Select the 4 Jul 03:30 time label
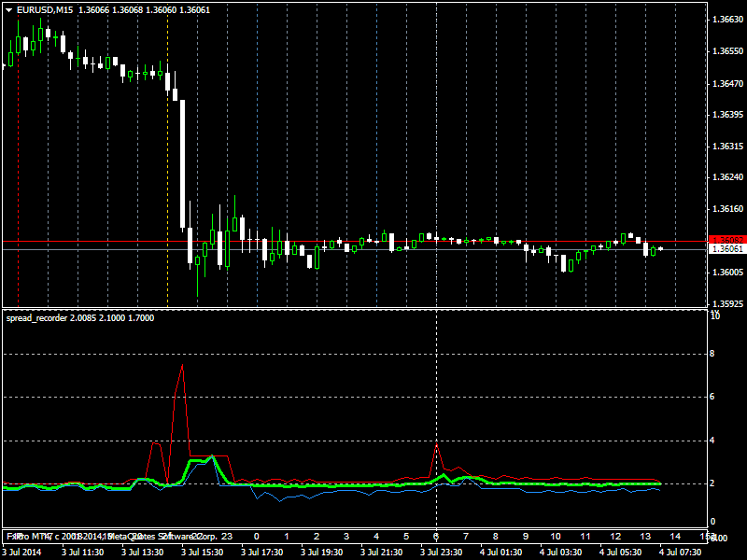 click(559, 553)
